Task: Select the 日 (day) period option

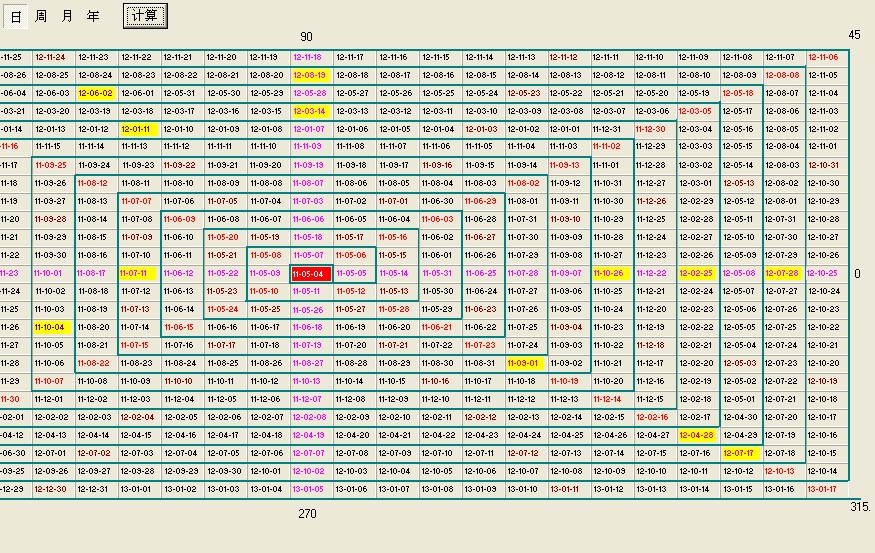Action: (16, 17)
